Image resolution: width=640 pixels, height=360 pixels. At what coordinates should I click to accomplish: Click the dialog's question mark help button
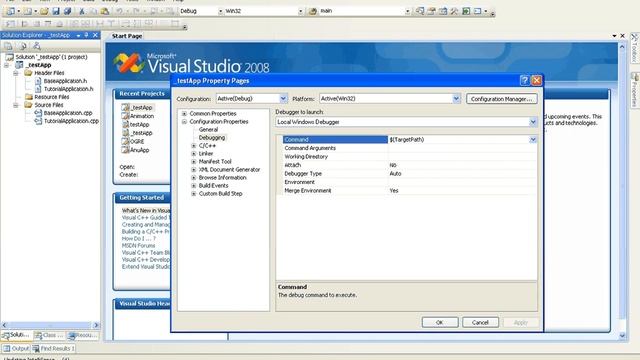(x=524, y=80)
